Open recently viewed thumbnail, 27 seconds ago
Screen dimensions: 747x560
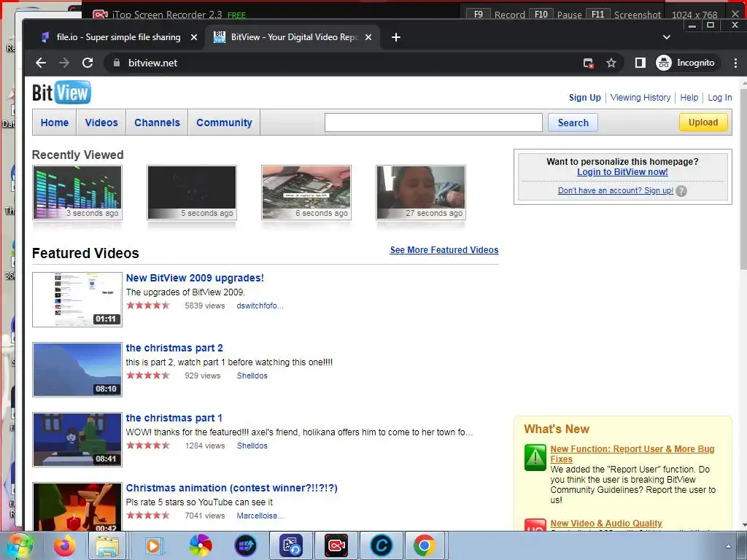421,192
